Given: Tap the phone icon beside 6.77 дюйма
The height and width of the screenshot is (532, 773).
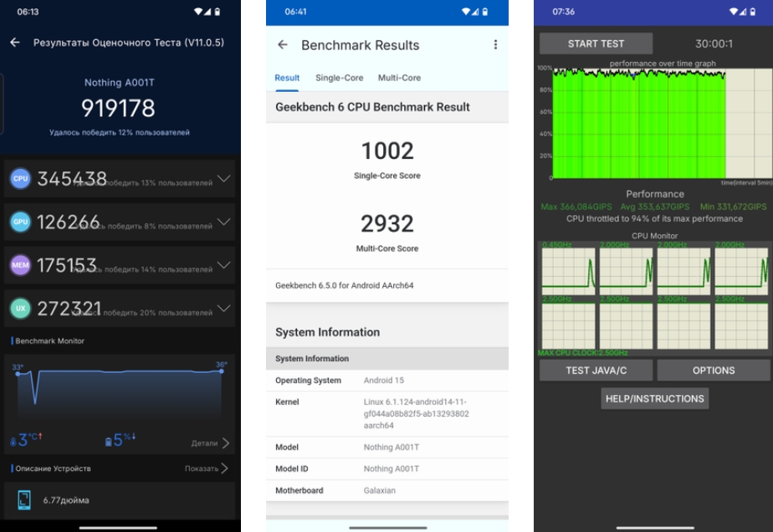Looking at the screenshot, I should tap(24, 500).
